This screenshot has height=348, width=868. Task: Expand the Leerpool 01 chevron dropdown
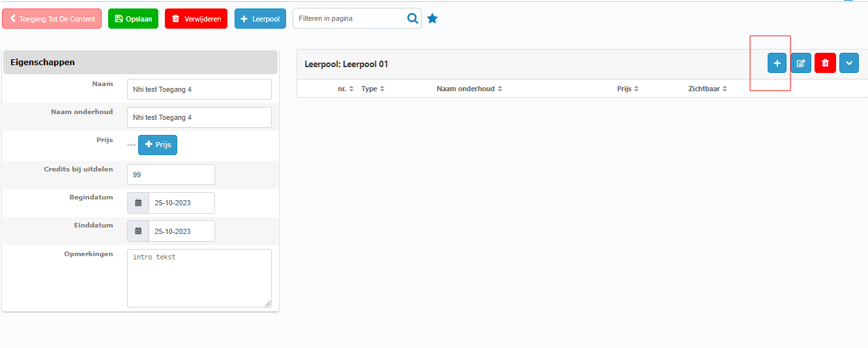849,63
